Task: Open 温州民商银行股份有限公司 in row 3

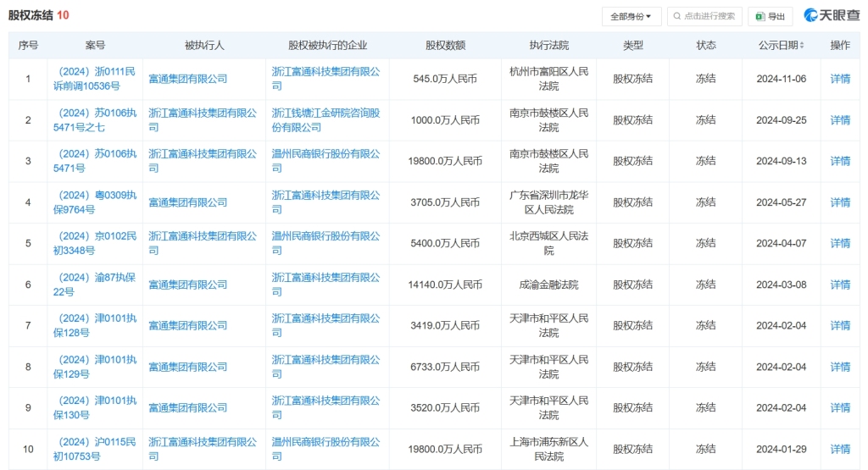Action: 325,161
